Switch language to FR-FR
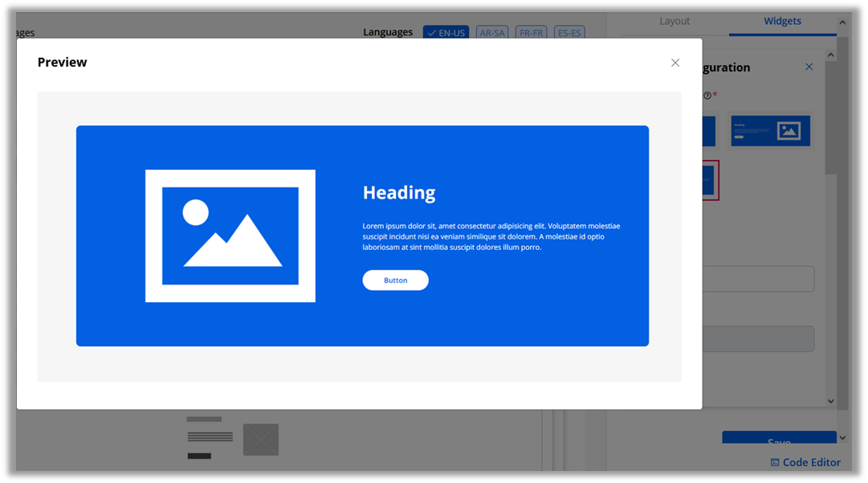868x483 pixels. 532,33
